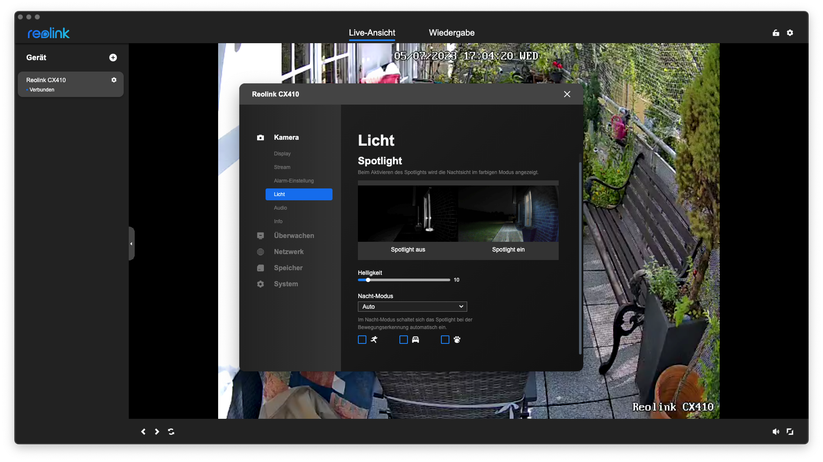
Task: Open Reolink CX410 device settings gear
Action: [x=114, y=80]
